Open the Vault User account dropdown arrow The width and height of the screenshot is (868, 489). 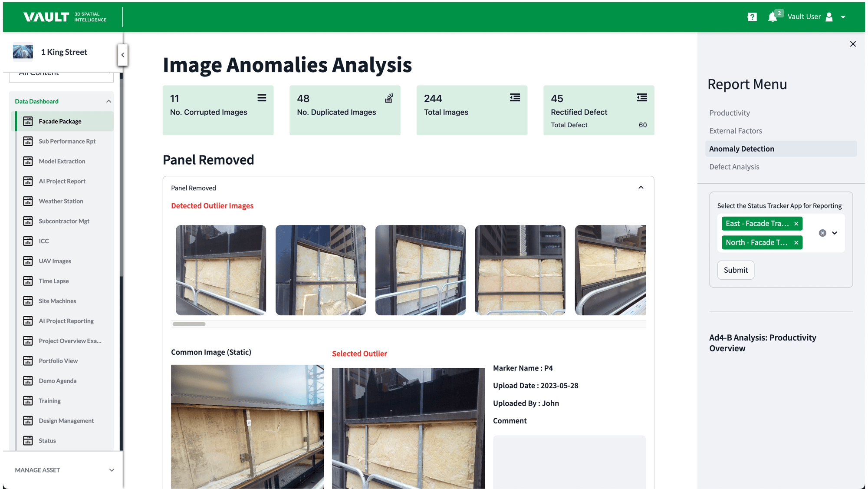pos(843,17)
